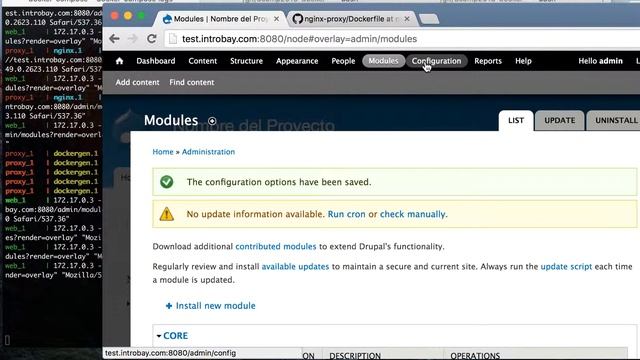
Task: Open the Help admin menu
Action: 523,61
